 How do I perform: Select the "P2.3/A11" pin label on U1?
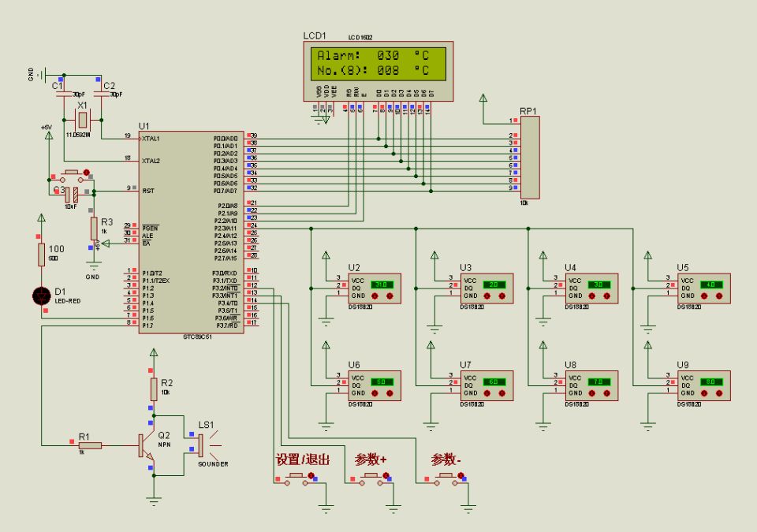click(x=226, y=229)
